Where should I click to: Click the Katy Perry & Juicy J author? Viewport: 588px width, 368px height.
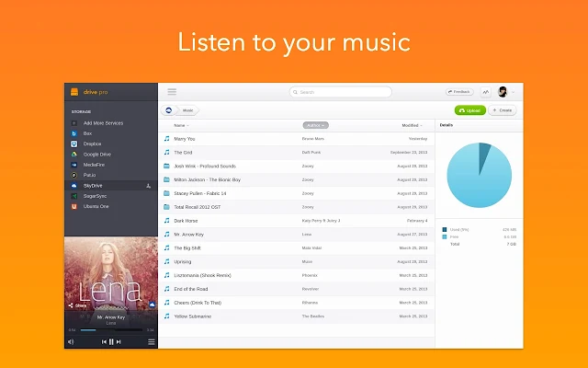click(321, 221)
